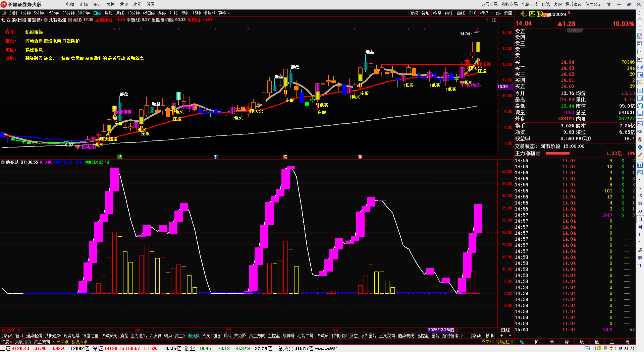Image resolution: width=644 pixels, height=352 pixels.
Task: Click the orange 自 self-select sidebar icon
Action: coord(640,90)
